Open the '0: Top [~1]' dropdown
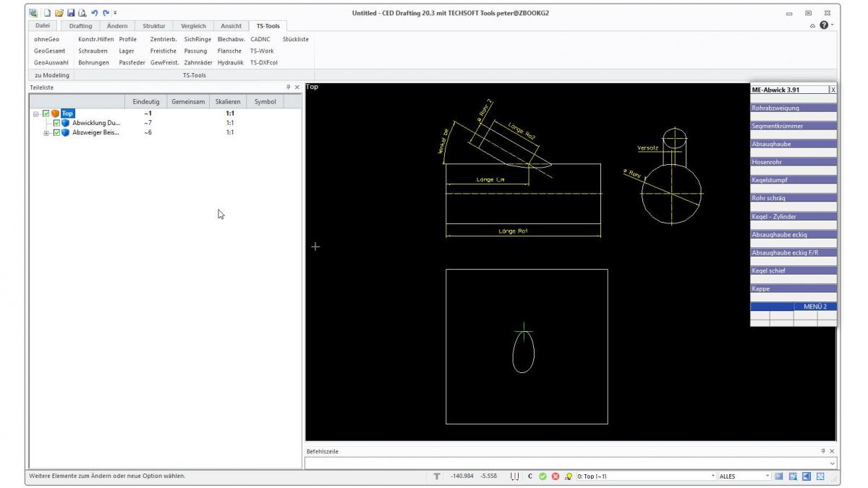868x488 pixels. pyautogui.click(x=712, y=476)
